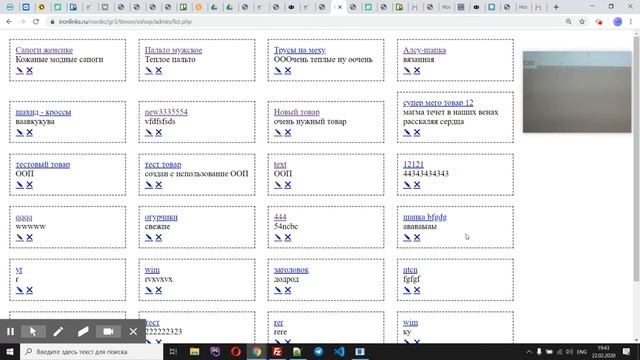Open File Explorer from taskbar
This screenshot has width=640, height=360.
coord(194,352)
